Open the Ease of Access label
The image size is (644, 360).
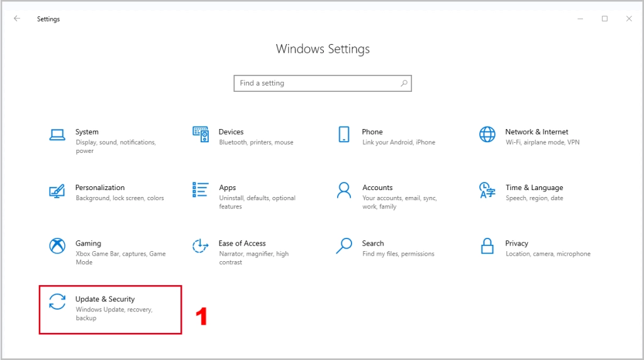[x=242, y=244]
